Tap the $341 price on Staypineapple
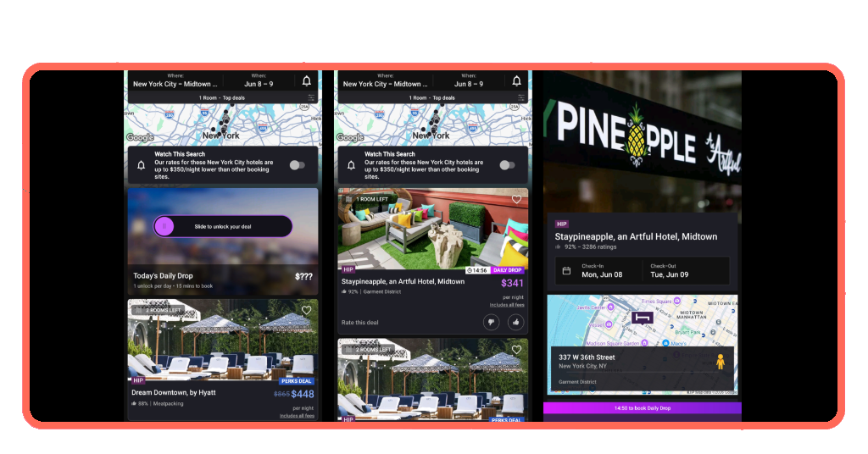 pos(512,283)
